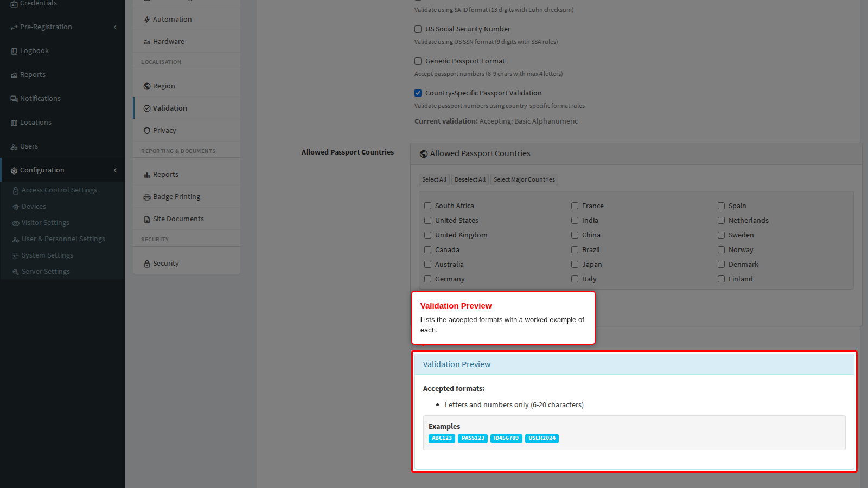Open User & Personnel Settings item
Image resolution: width=868 pixels, height=488 pixels.
pyautogui.click(x=62, y=239)
